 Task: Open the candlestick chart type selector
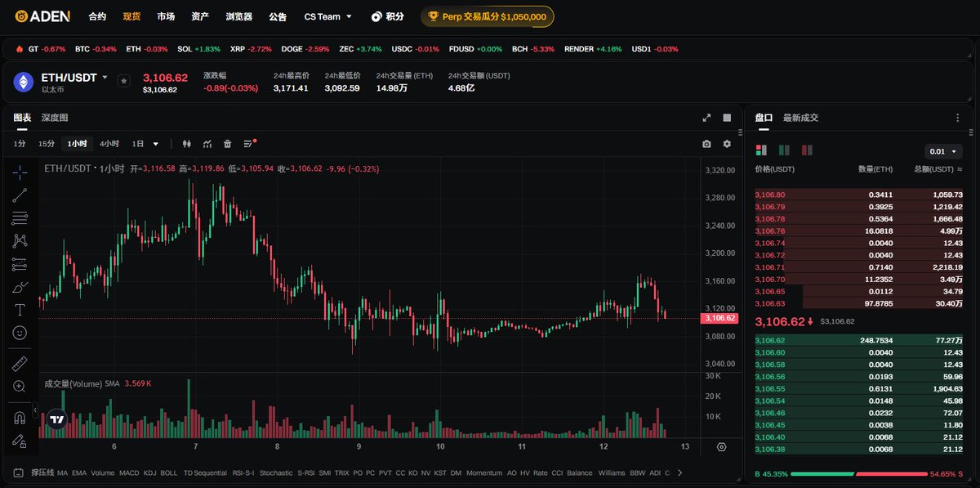click(x=186, y=144)
